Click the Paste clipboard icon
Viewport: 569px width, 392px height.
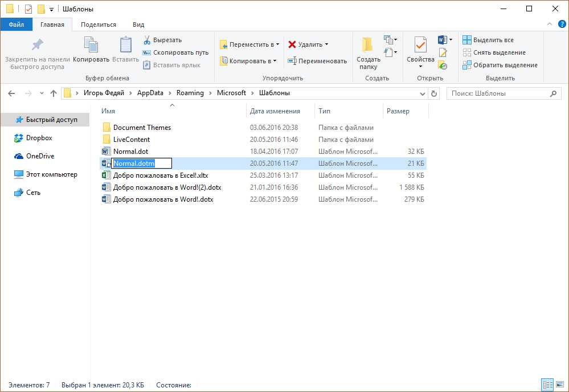pyautogui.click(x=125, y=46)
